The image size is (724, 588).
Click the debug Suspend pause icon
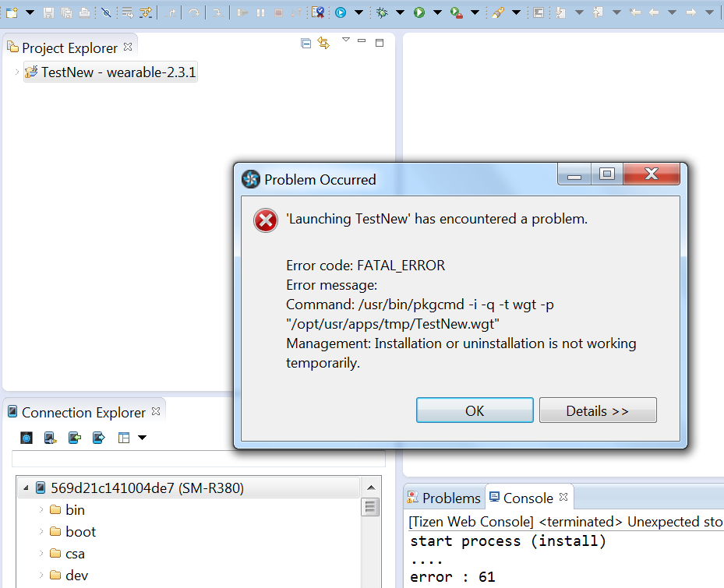(261, 12)
